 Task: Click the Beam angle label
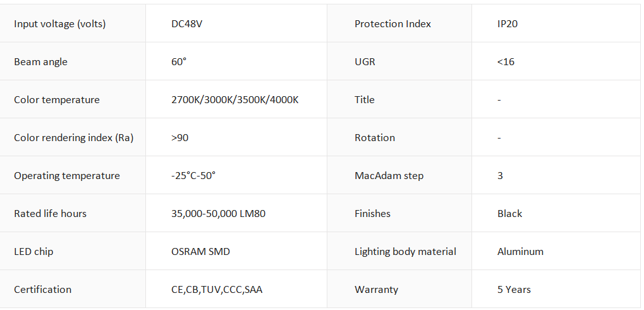coord(40,62)
